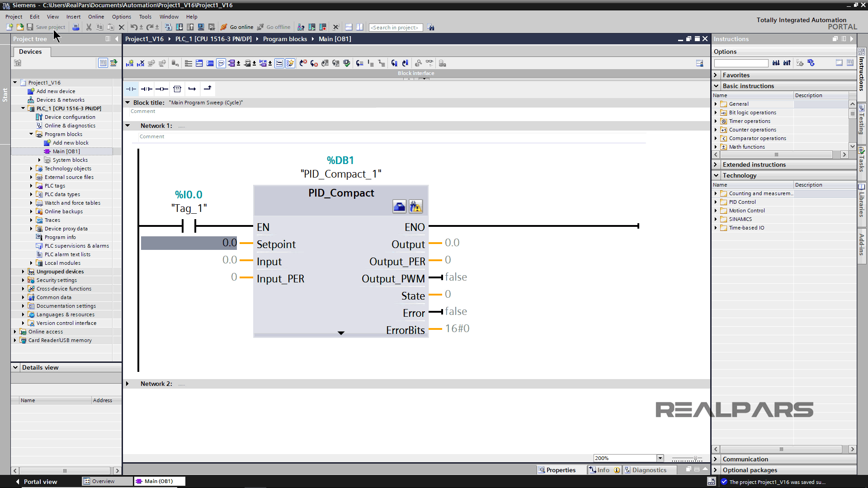The width and height of the screenshot is (868, 488).
Task: Split editor space vertically icon
Action: coord(359,27)
